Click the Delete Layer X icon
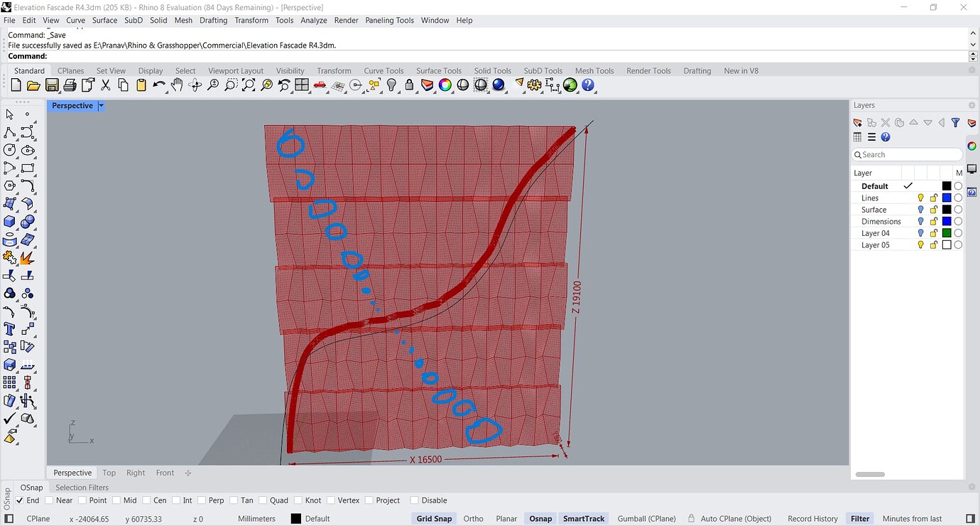 [885, 122]
